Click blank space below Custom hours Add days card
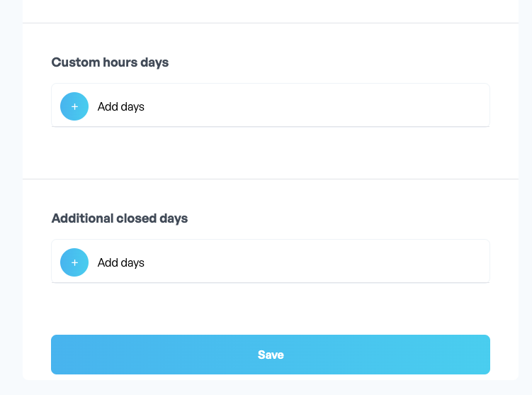The height and width of the screenshot is (395, 532). point(271,152)
